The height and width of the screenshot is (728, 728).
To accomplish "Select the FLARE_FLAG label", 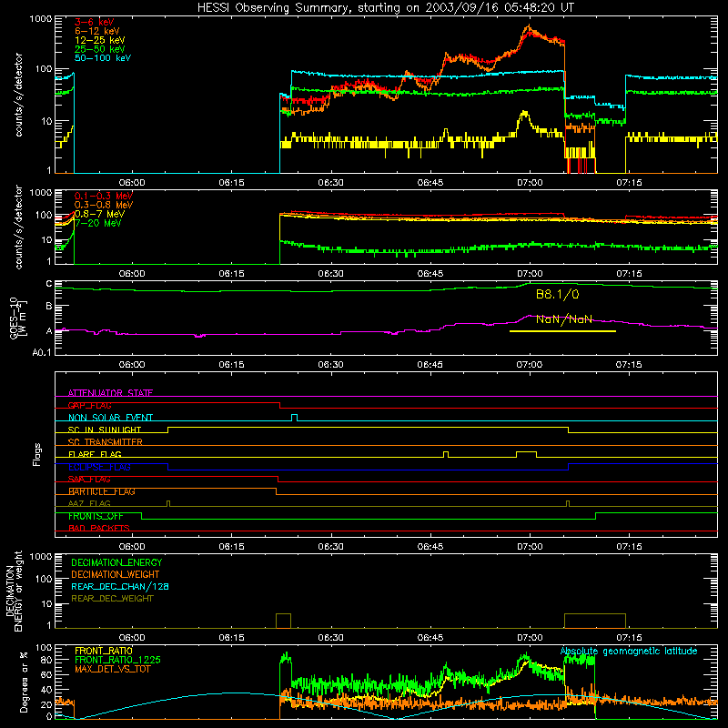I will 95,454.
